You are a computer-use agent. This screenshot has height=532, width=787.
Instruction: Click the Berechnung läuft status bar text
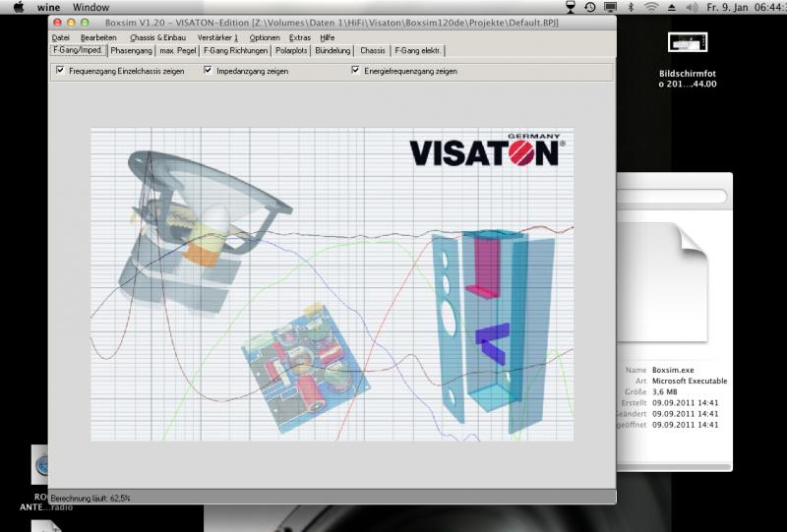tap(91, 499)
